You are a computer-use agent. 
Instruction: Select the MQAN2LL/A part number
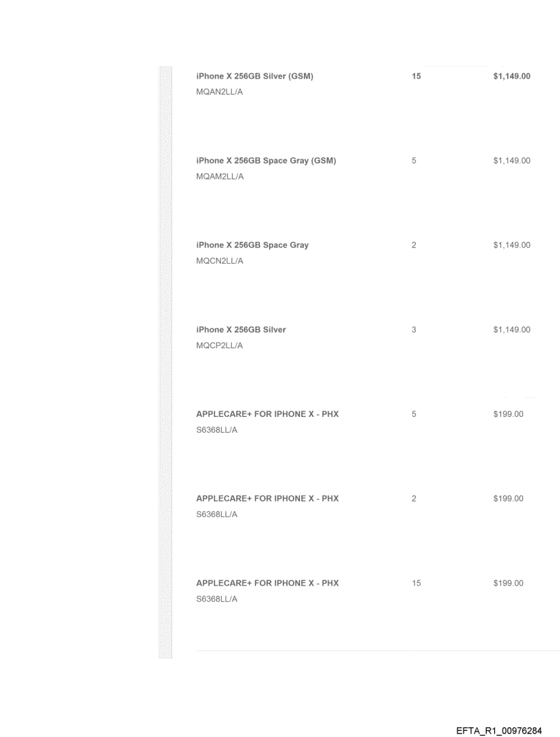pos(220,93)
